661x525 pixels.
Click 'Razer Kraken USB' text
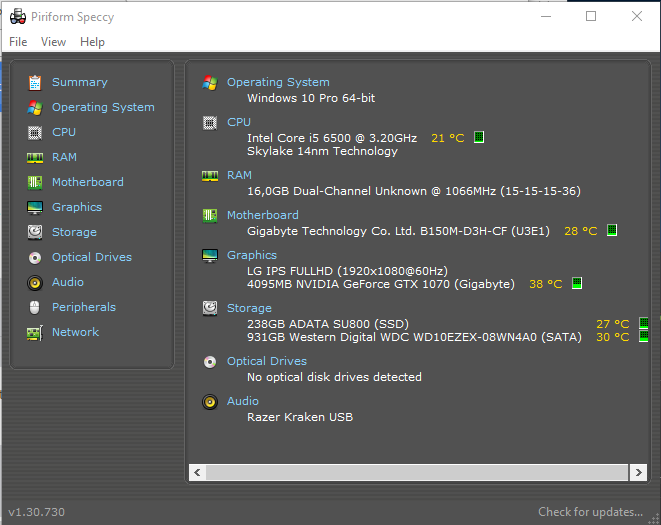pos(300,417)
